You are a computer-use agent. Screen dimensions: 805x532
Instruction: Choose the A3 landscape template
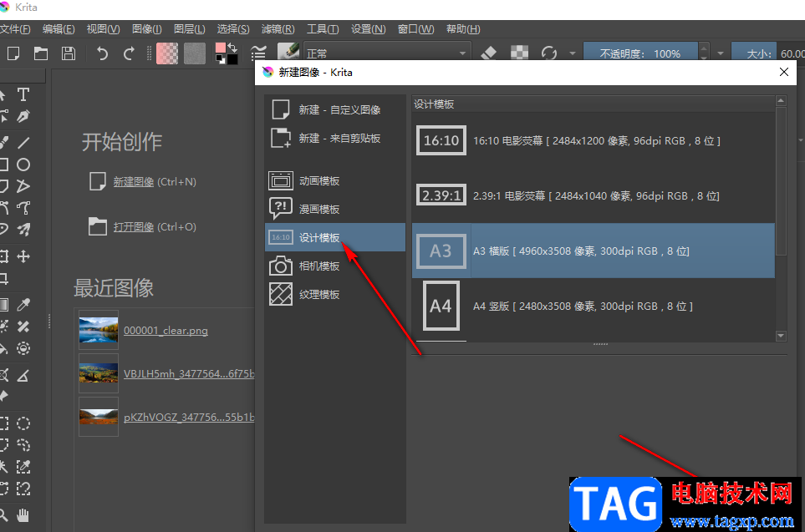[594, 251]
